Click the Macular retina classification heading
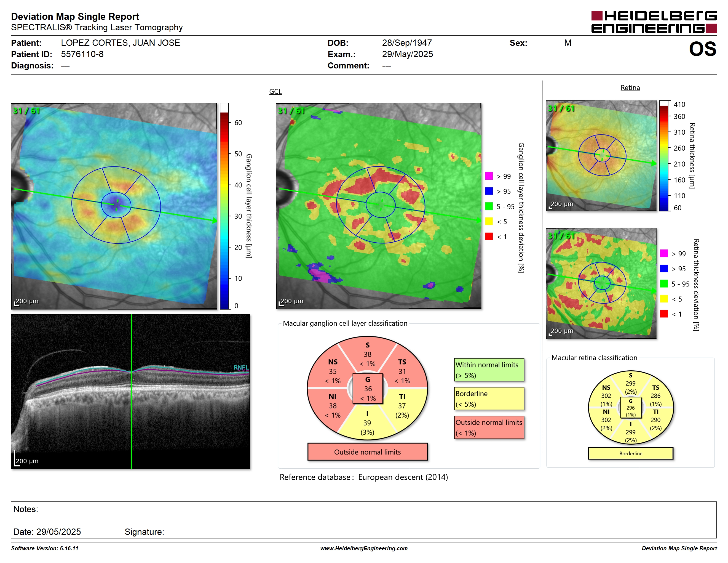The image size is (728, 563). 594,358
